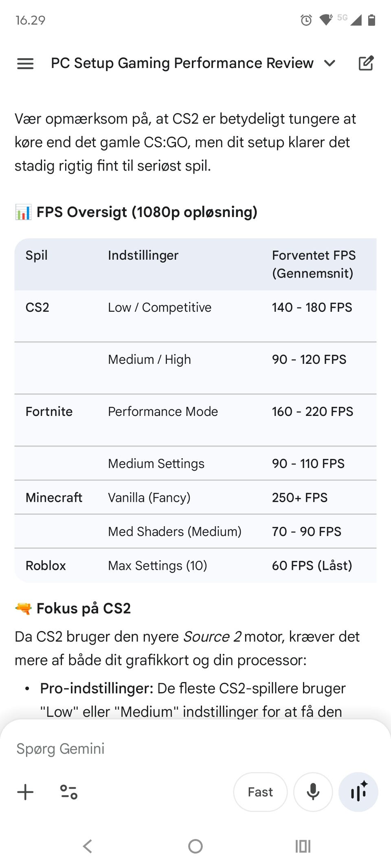Tap the alarm icon in status bar
Viewport: 391px width, 868px height.
click(306, 20)
